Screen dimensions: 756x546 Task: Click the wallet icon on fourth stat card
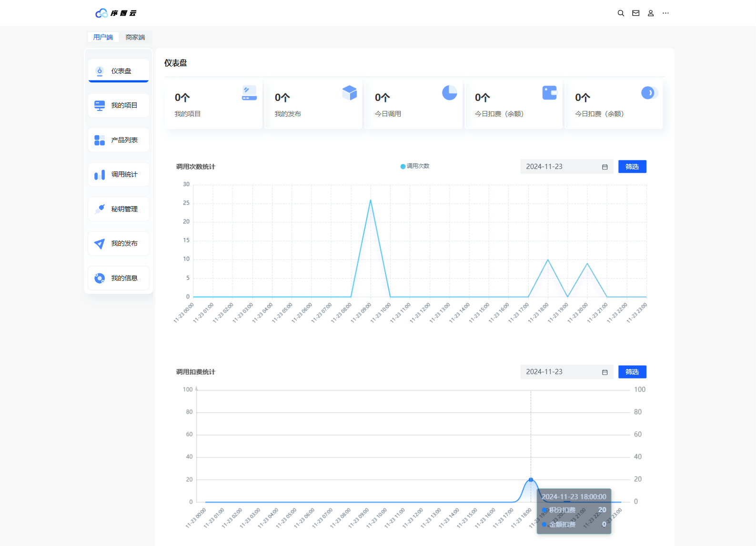(550, 93)
